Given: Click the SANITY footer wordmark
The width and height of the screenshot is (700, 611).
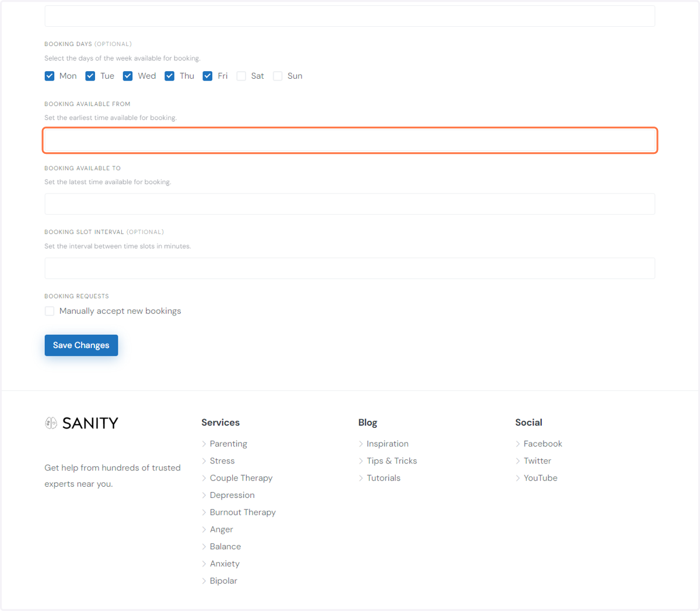Looking at the screenshot, I should 90,423.
